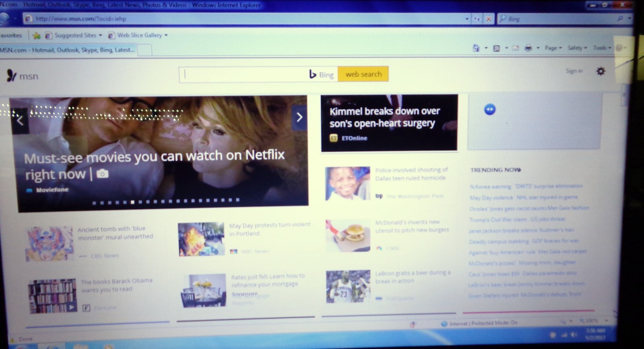Show next slide with right carousel arrow

(x=299, y=117)
